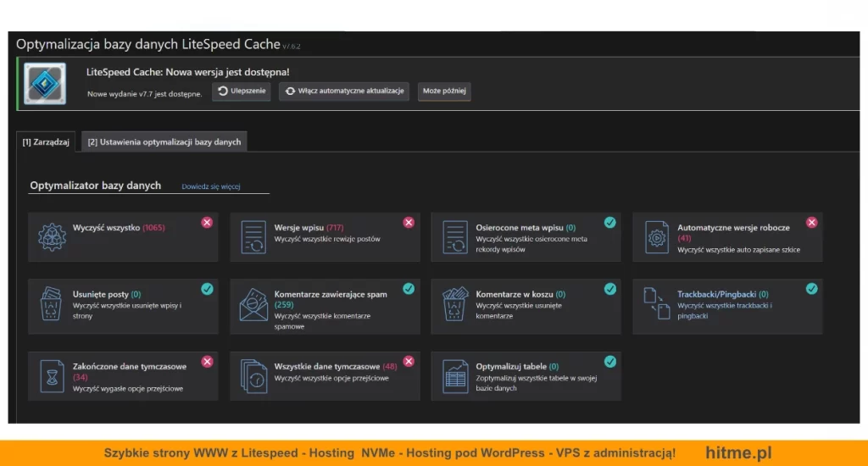
Task: Click the Wyczyść wszystko gear icon
Action: [52, 237]
